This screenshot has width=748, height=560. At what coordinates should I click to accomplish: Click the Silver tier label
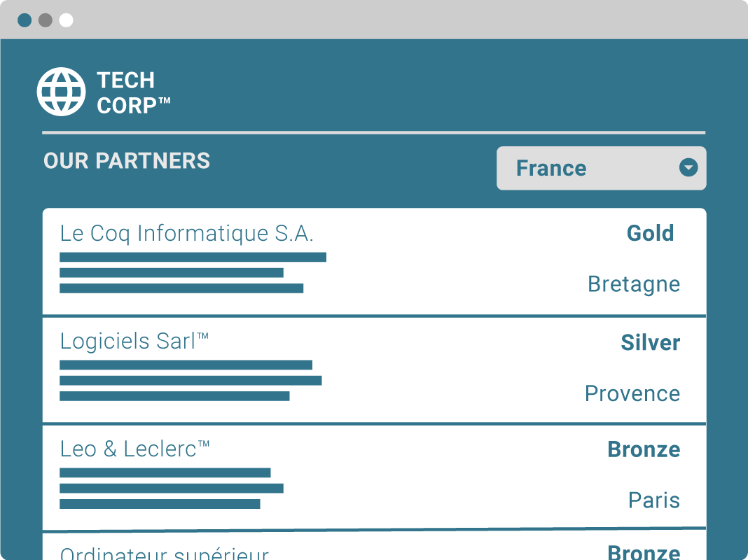[x=650, y=342]
